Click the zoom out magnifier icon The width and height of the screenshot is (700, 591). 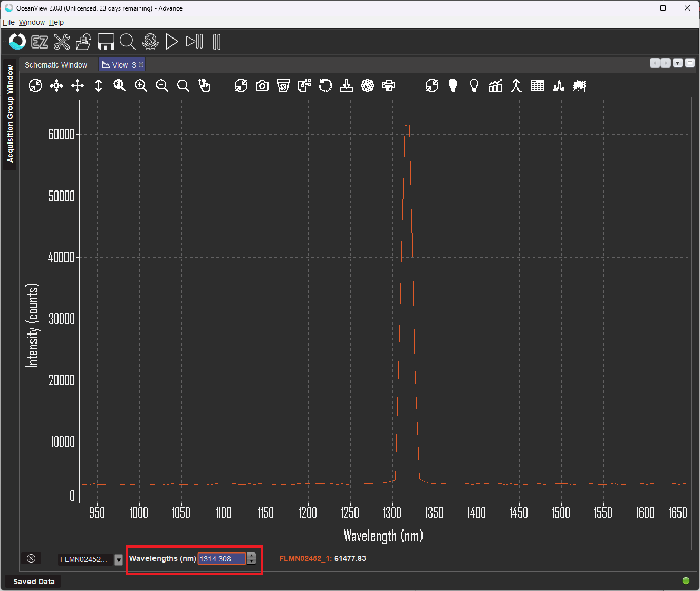pos(162,85)
